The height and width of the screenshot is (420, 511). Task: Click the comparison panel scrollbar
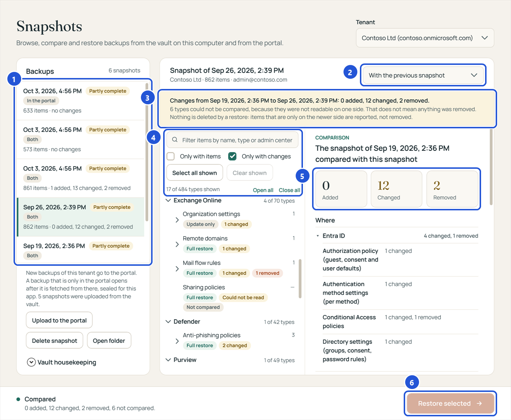[x=491, y=167]
